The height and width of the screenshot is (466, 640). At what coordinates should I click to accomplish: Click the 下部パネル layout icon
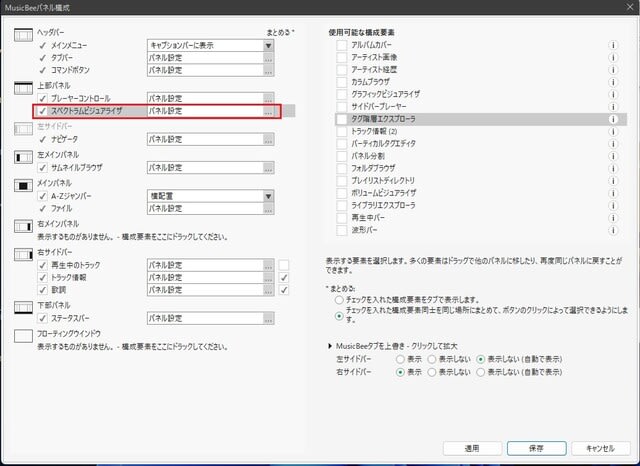point(23,307)
